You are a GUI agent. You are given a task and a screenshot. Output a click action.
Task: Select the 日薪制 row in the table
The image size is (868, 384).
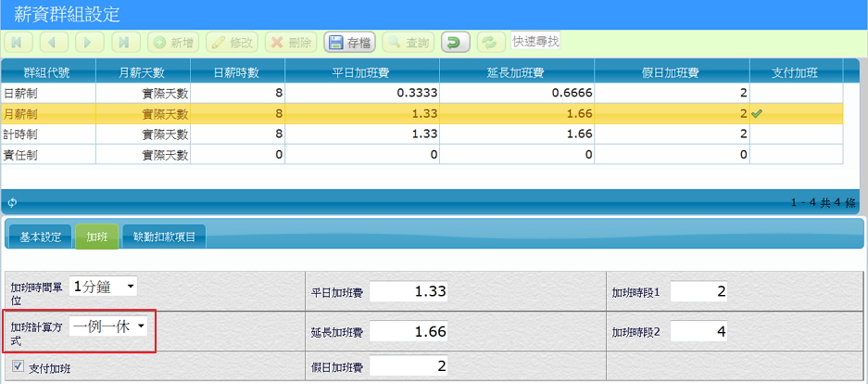(x=93, y=93)
